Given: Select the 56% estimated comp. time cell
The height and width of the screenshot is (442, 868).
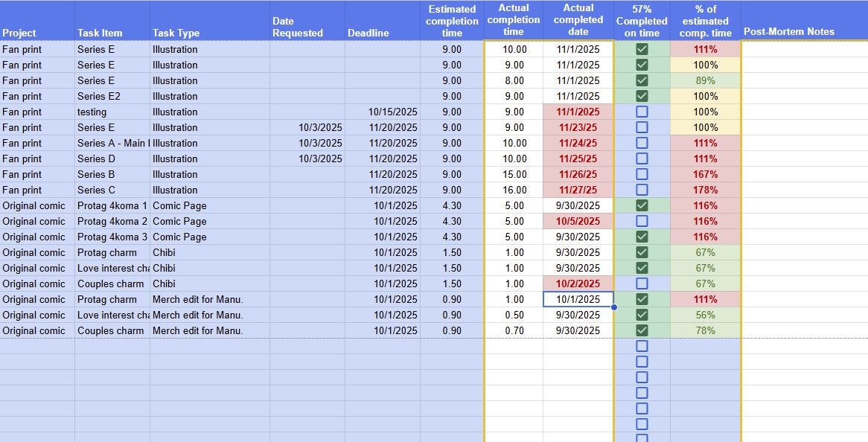Looking at the screenshot, I should pyautogui.click(x=705, y=315).
